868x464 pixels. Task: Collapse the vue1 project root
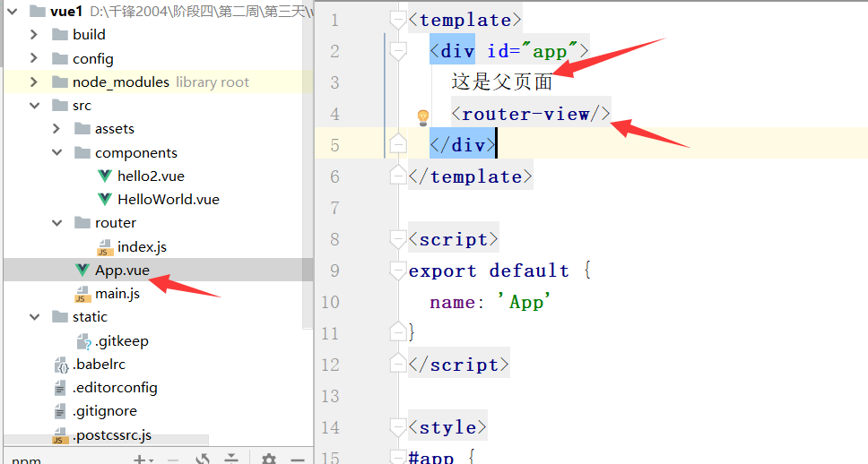tap(13, 11)
